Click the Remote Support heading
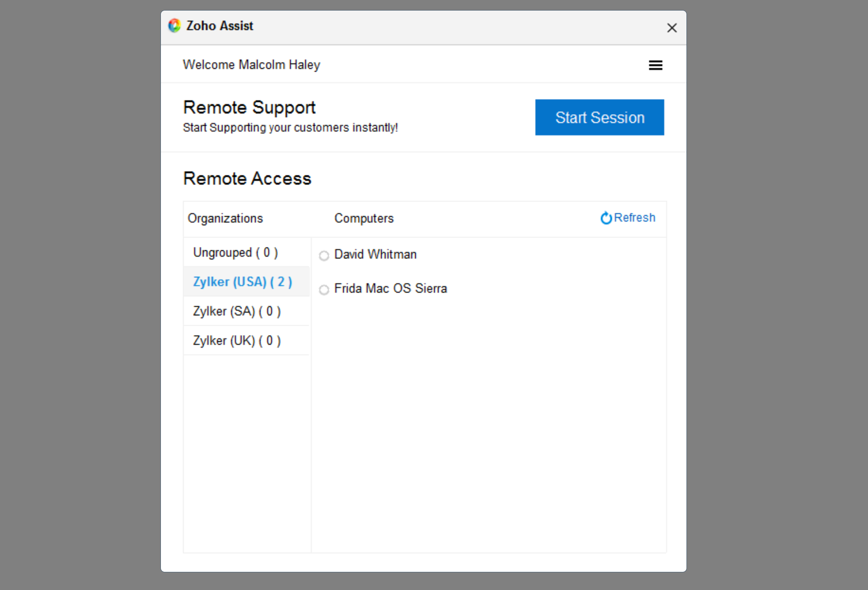The height and width of the screenshot is (590, 868). (249, 107)
